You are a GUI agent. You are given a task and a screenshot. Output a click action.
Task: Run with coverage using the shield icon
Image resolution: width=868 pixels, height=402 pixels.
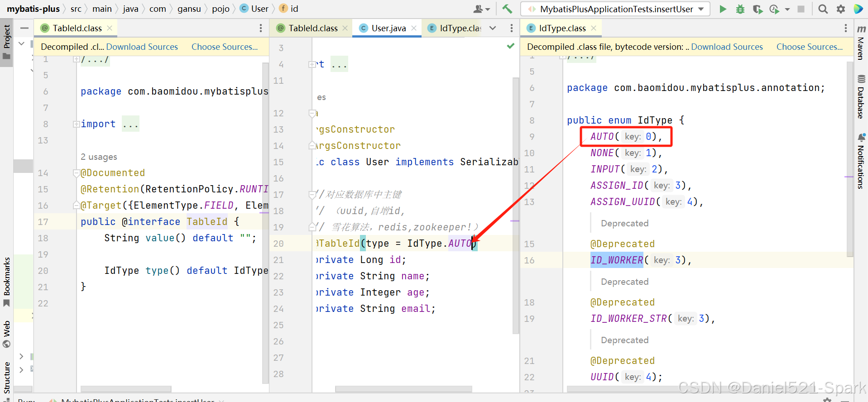[x=757, y=9]
